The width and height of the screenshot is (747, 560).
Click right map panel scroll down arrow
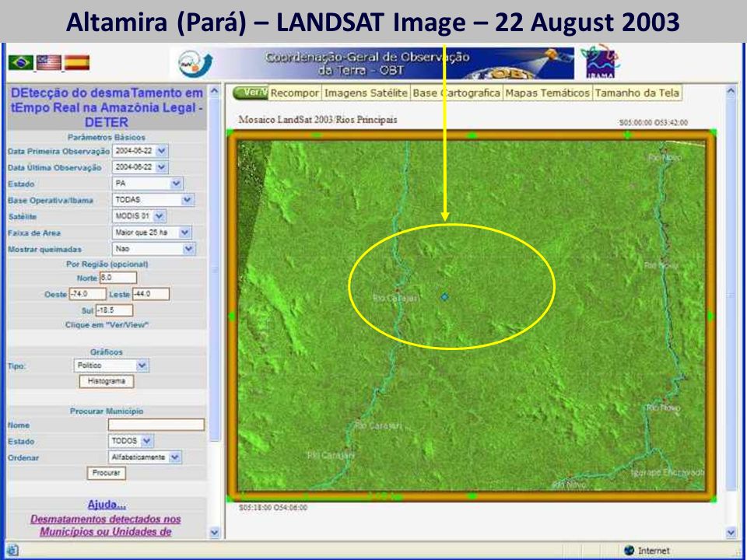(x=731, y=532)
